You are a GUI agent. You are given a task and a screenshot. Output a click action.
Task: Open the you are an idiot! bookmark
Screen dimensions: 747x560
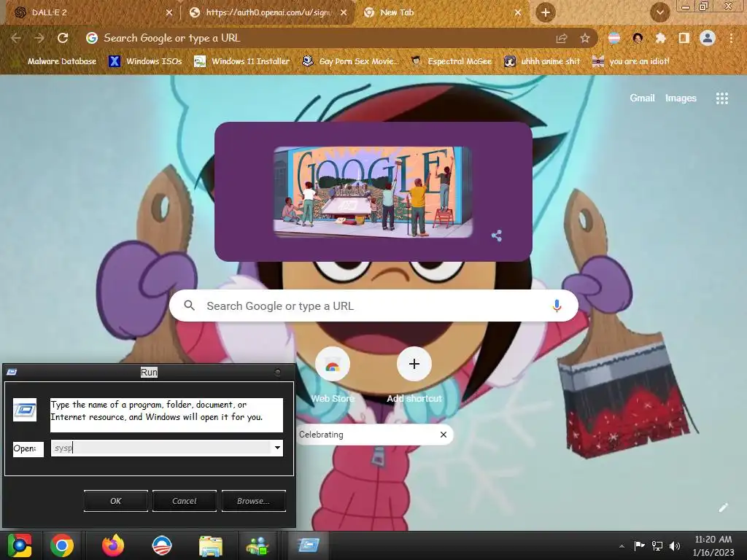pos(630,61)
